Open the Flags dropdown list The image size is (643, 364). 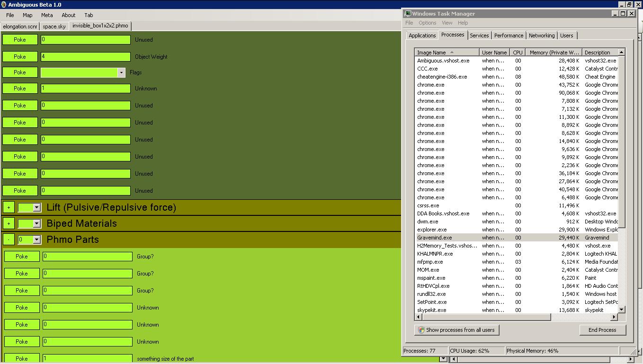121,72
